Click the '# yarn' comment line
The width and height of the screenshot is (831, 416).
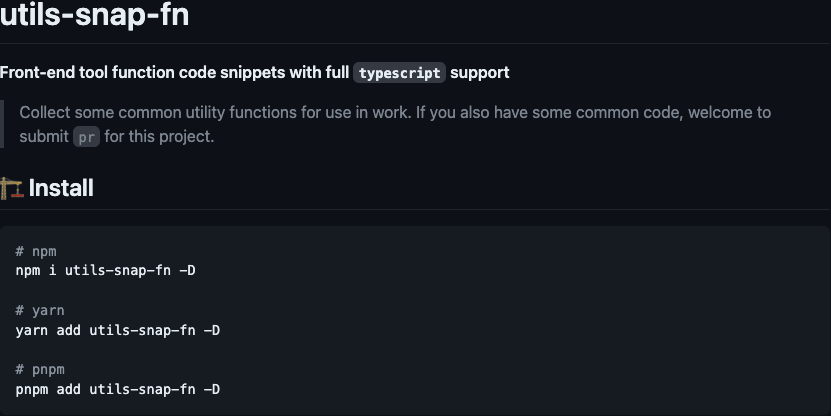point(40,311)
